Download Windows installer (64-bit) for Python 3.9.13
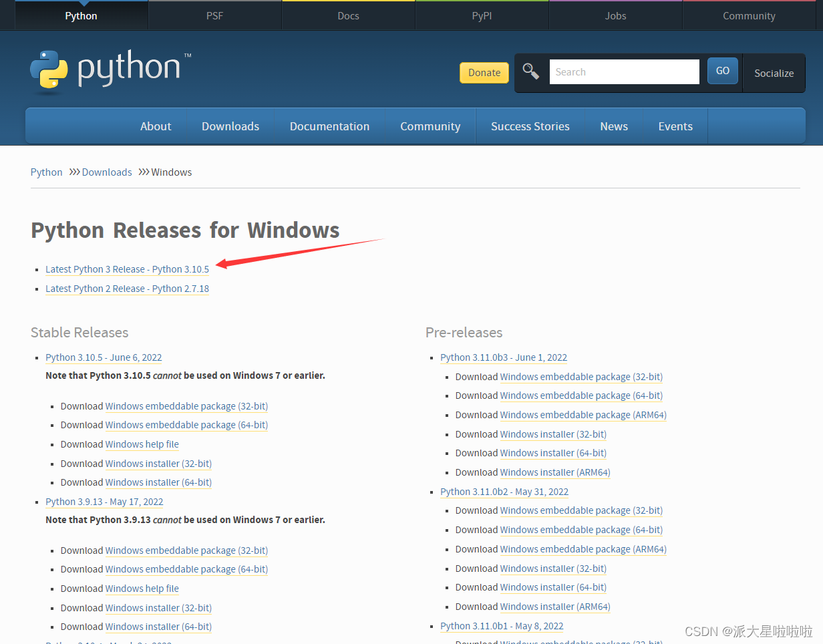The width and height of the screenshot is (823, 644). 158,627
